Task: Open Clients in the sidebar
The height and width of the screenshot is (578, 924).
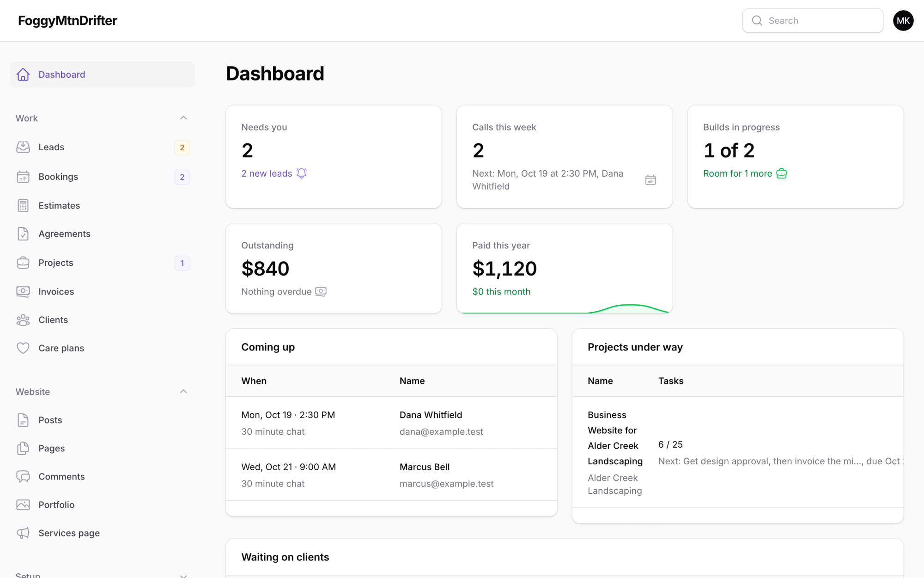Action: (103, 320)
